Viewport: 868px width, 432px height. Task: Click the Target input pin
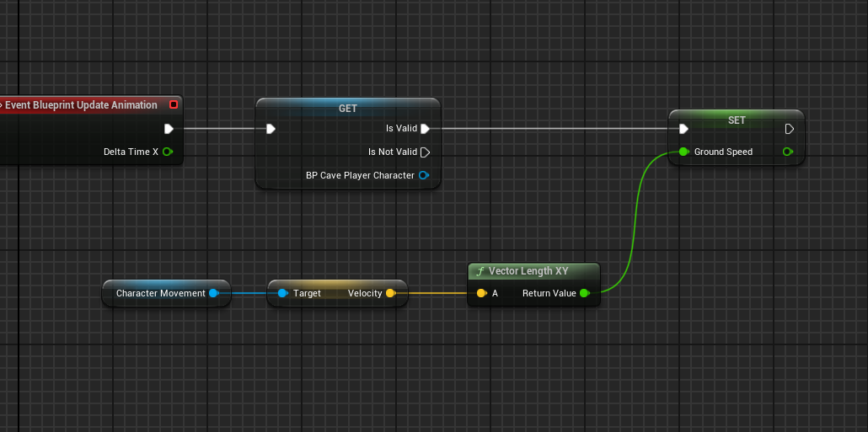click(282, 293)
